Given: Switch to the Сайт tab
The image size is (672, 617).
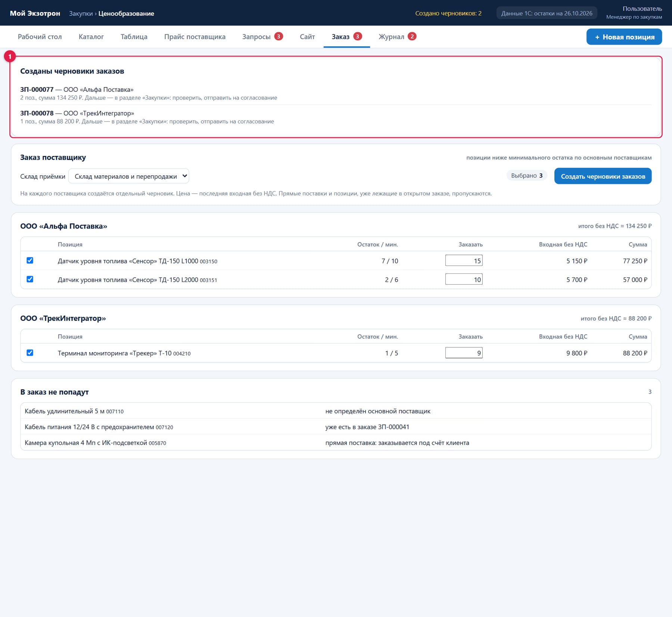Looking at the screenshot, I should (307, 37).
